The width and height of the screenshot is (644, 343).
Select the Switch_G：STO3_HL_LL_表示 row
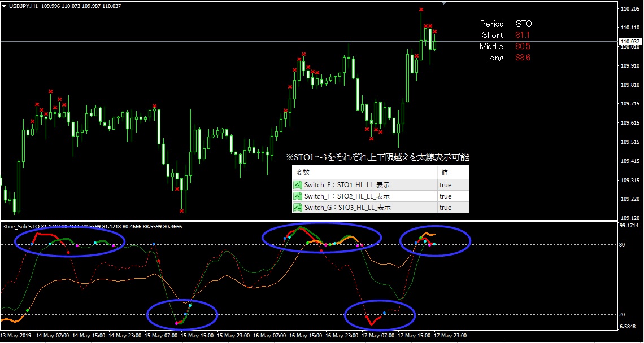(x=380, y=208)
